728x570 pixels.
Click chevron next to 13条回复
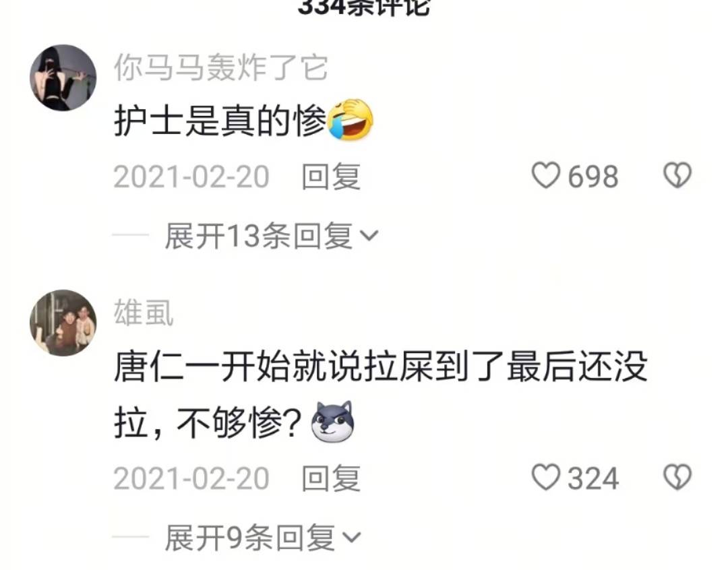tap(369, 236)
